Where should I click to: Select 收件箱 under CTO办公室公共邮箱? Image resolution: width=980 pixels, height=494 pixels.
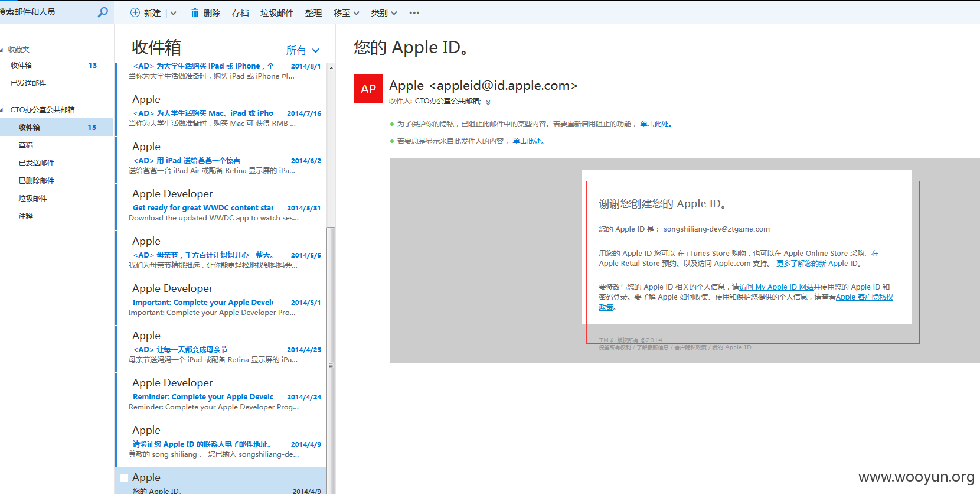pos(56,127)
